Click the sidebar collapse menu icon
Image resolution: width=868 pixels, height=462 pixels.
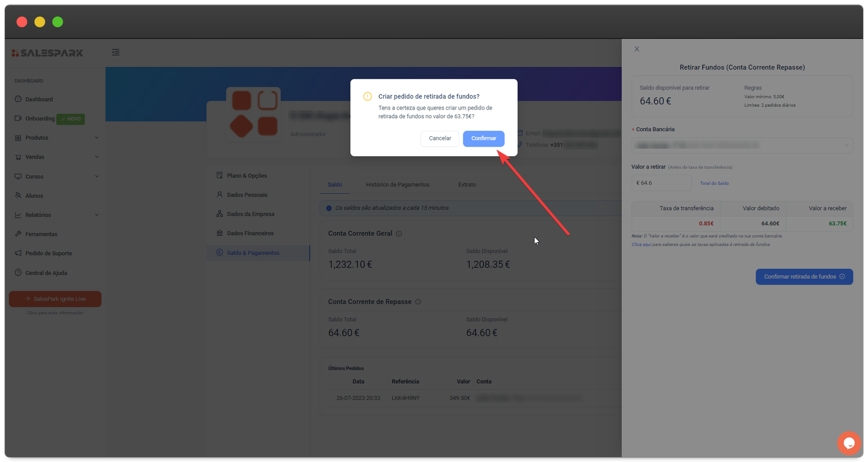[x=116, y=53]
